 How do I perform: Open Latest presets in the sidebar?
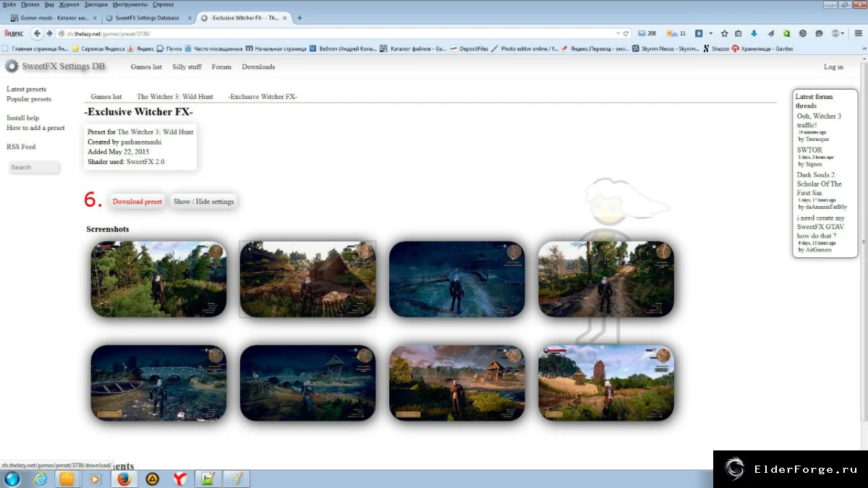pos(26,90)
